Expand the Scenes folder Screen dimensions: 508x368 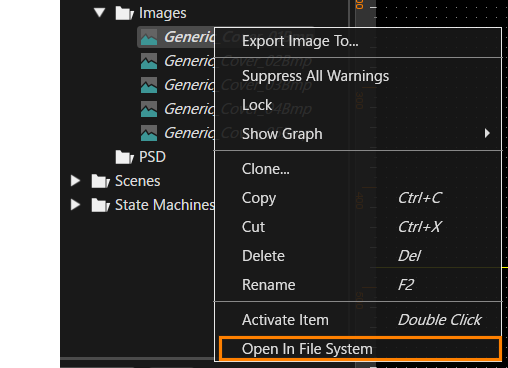[x=76, y=181]
